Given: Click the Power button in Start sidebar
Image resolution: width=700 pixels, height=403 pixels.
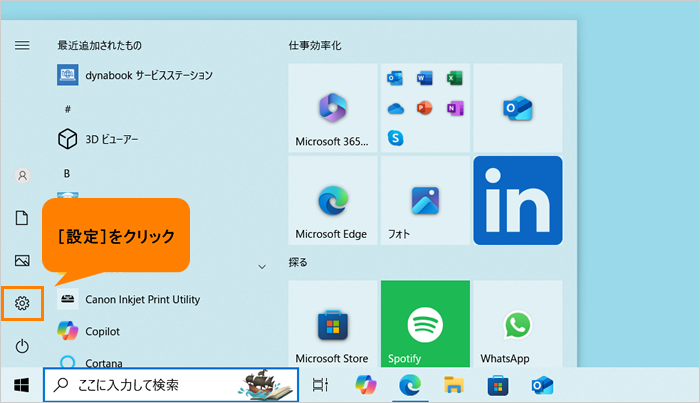Looking at the screenshot, I should [22, 346].
